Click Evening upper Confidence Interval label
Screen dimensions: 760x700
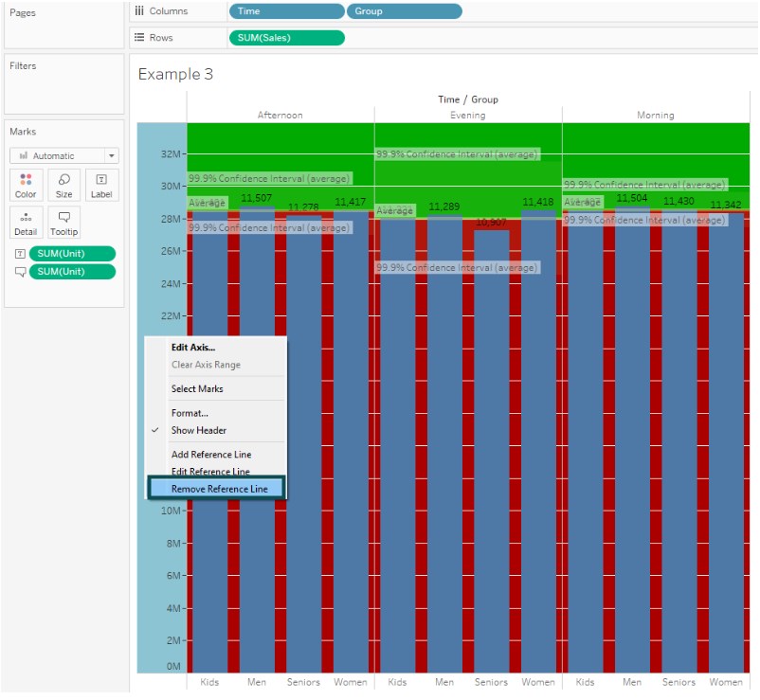pyautogui.click(x=457, y=154)
